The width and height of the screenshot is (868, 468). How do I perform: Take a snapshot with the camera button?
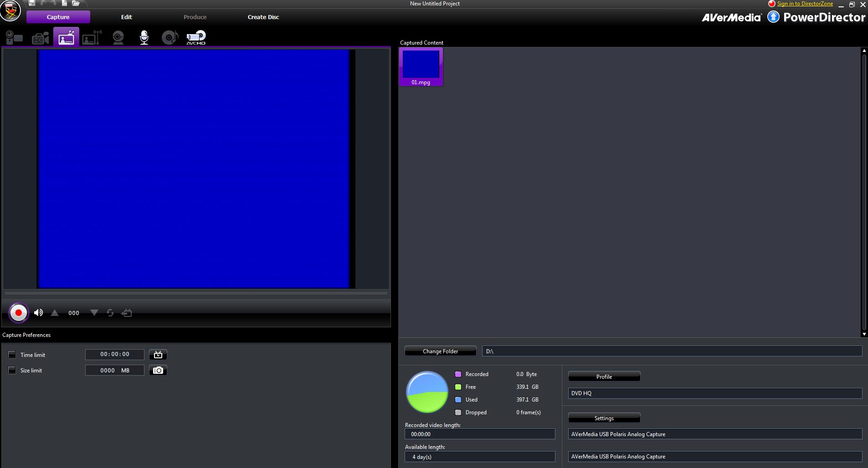point(158,370)
